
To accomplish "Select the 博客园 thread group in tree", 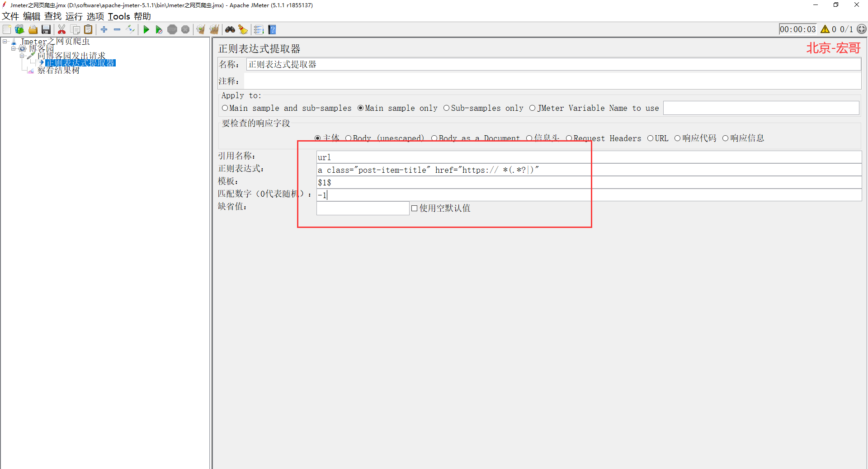I will tap(42, 48).
